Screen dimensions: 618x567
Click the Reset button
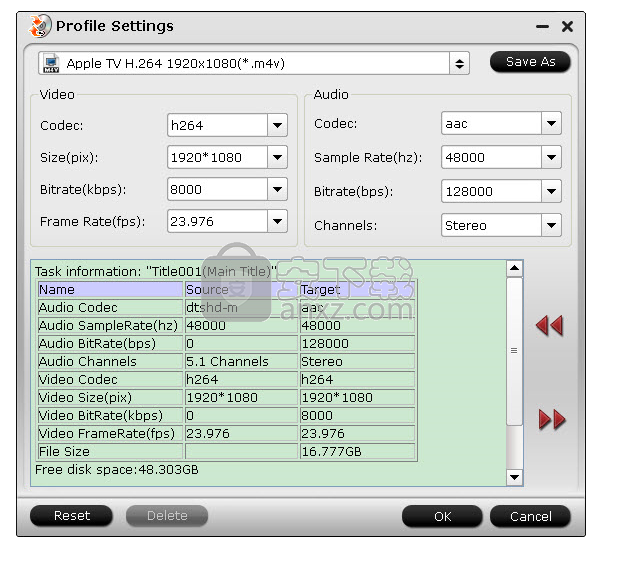click(x=71, y=516)
